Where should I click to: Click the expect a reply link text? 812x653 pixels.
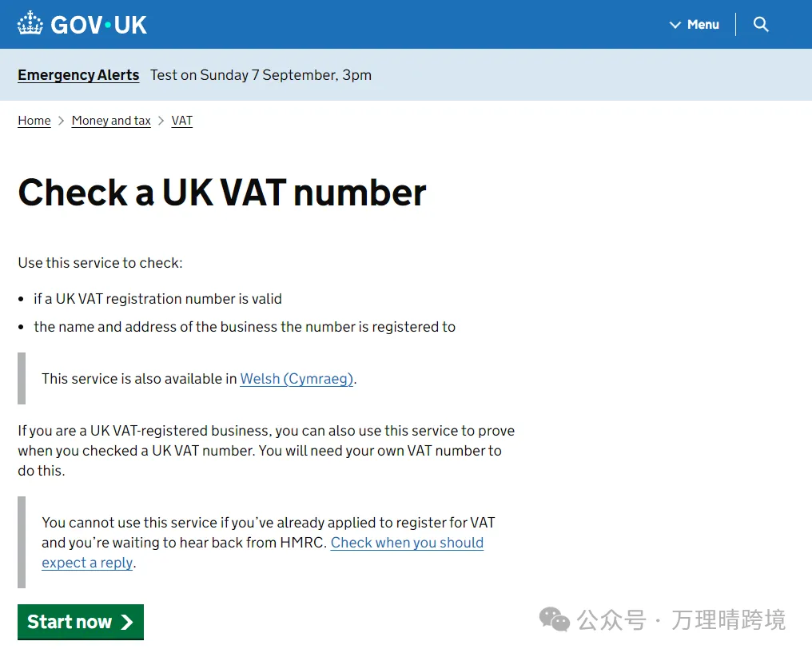[x=88, y=563]
